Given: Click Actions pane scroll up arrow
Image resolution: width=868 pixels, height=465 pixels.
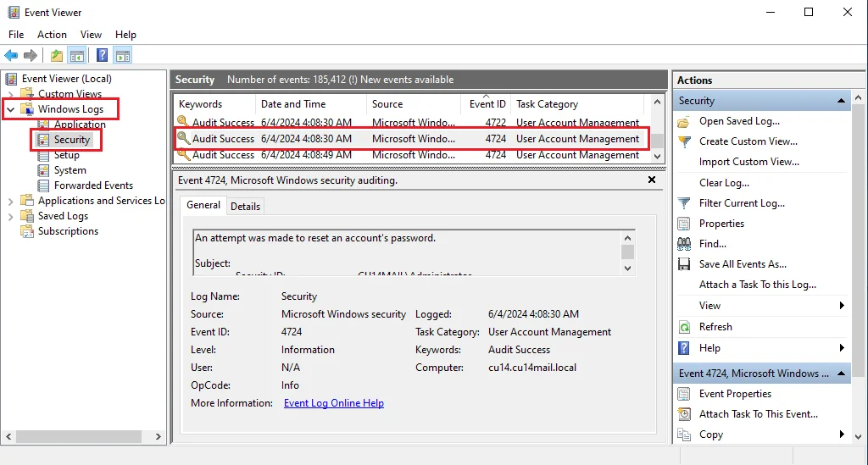Looking at the screenshot, I should [858, 98].
